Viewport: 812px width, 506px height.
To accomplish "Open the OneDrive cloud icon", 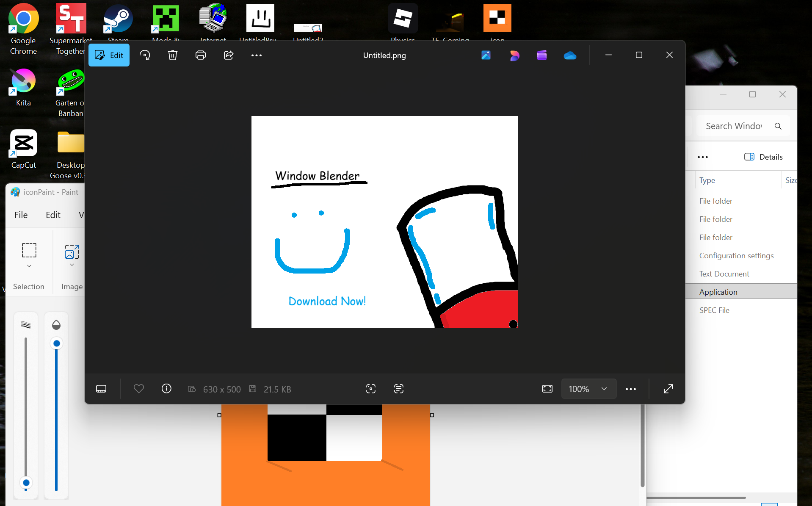I will tap(570, 55).
